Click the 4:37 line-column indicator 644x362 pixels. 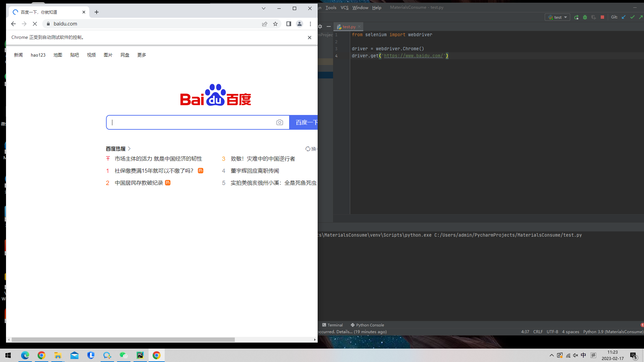point(525,332)
